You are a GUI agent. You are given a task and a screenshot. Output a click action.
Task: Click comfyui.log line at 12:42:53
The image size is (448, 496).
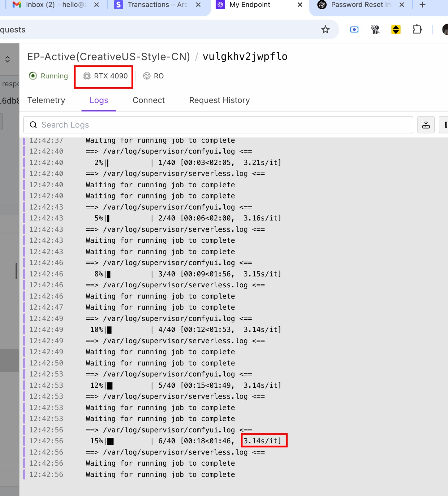pyautogui.click(x=169, y=374)
